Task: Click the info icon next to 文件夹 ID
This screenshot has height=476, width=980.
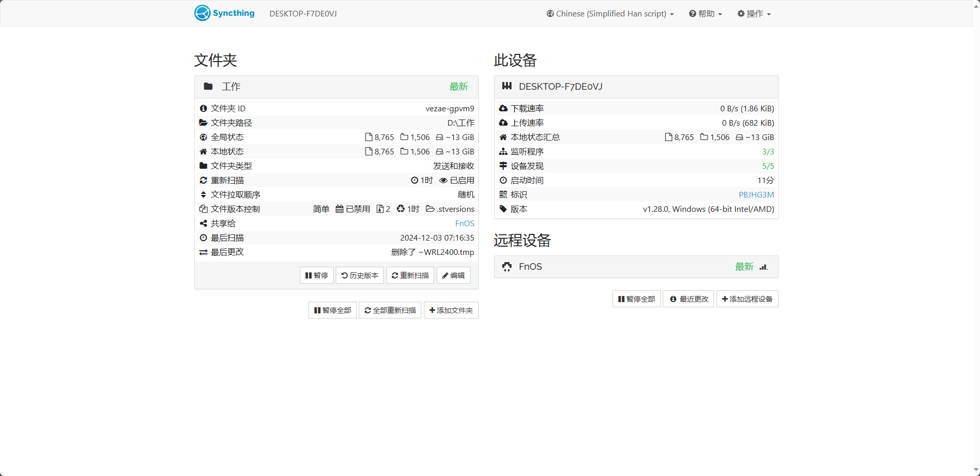Action: click(203, 108)
